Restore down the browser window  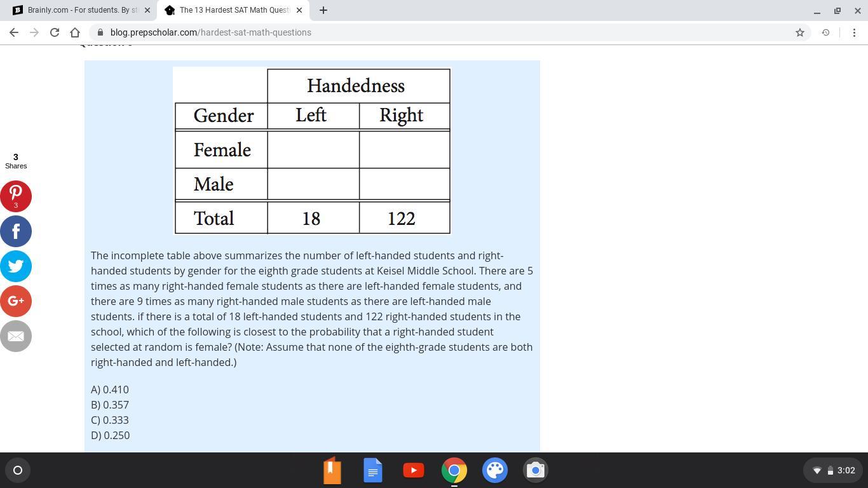coord(837,11)
